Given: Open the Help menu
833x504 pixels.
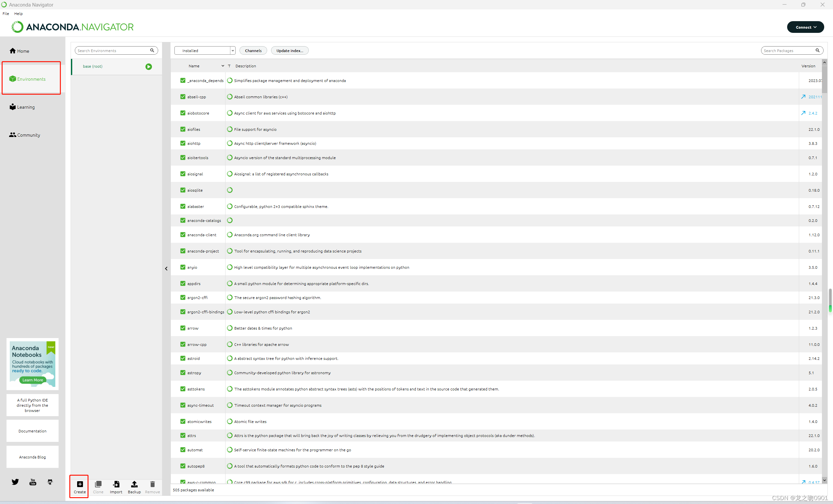Looking at the screenshot, I should 18,14.
